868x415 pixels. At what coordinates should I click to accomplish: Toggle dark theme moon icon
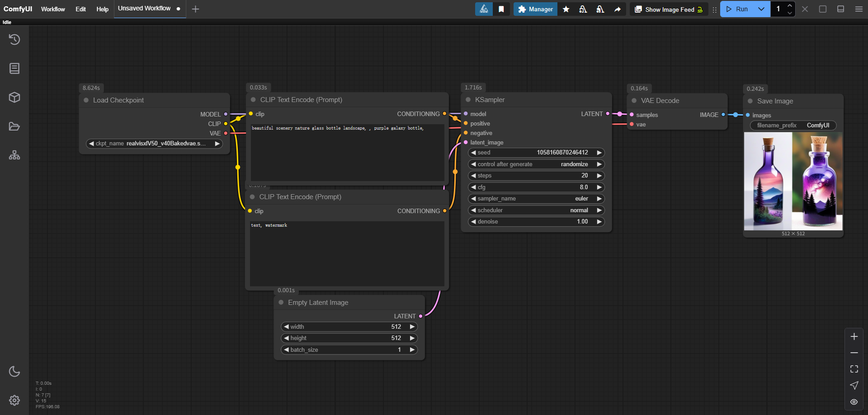(14, 371)
